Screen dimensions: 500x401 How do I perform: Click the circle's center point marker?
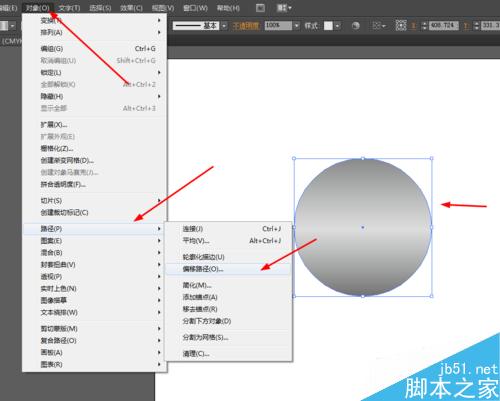[363, 227]
